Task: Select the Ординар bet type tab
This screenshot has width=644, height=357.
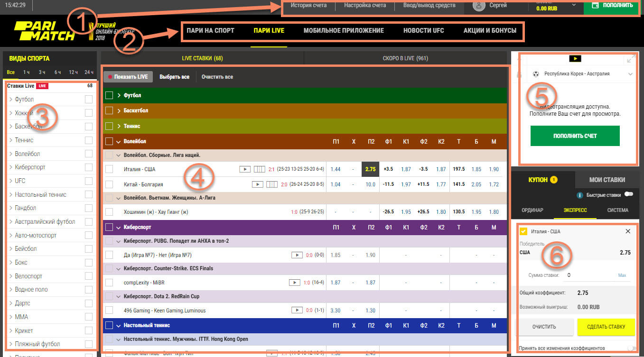Action: click(x=532, y=210)
